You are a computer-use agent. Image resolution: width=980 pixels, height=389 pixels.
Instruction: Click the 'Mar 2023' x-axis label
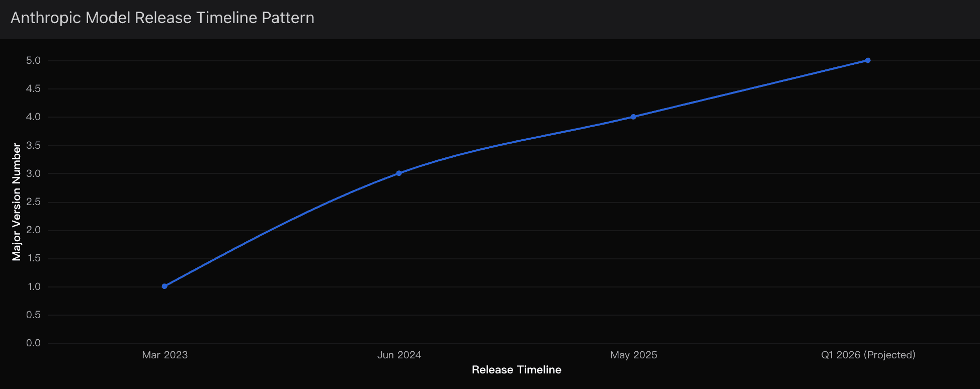[165, 355]
